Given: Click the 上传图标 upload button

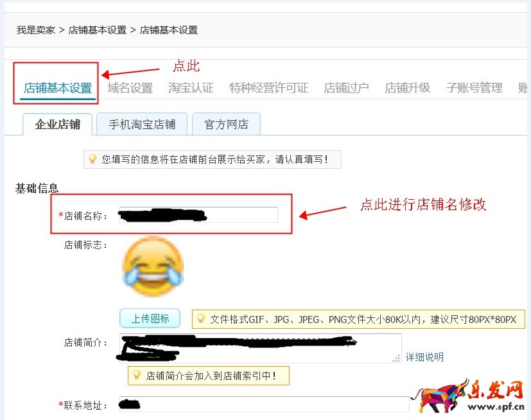Looking at the screenshot, I should click(x=150, y=319).
